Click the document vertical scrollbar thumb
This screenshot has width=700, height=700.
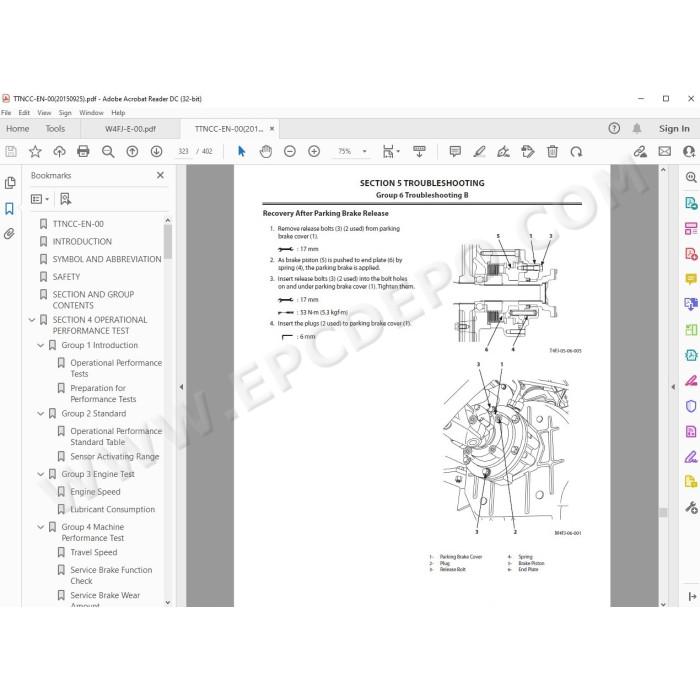tap(663, 512)
